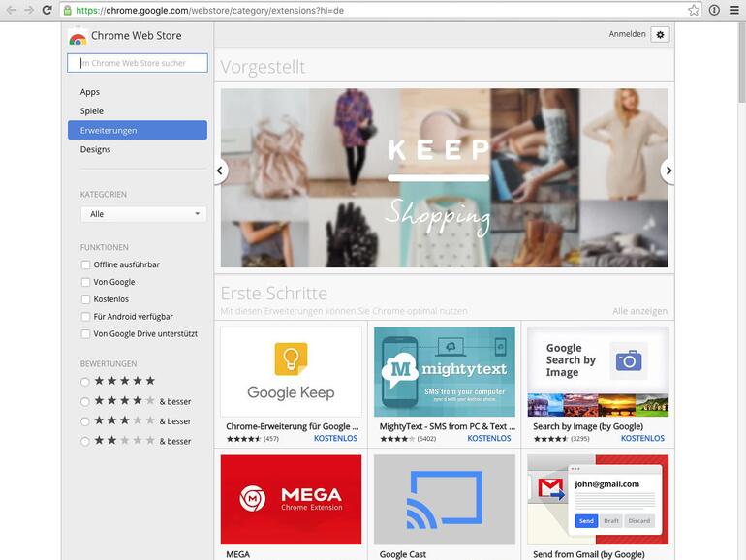Image resolution: width=746 pixels, height=560 pixels.
Task: Click the Keep Shopping featured banner
Action: click(444, 177)
